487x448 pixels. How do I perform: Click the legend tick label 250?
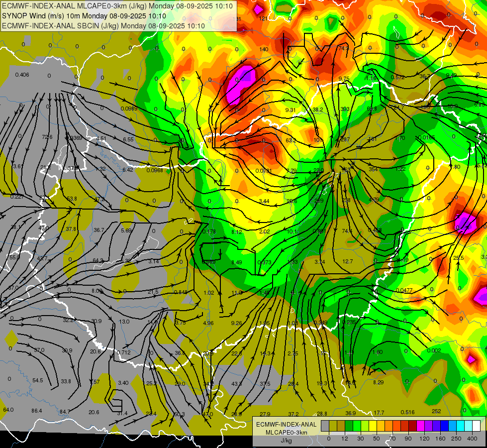[456, 439]
